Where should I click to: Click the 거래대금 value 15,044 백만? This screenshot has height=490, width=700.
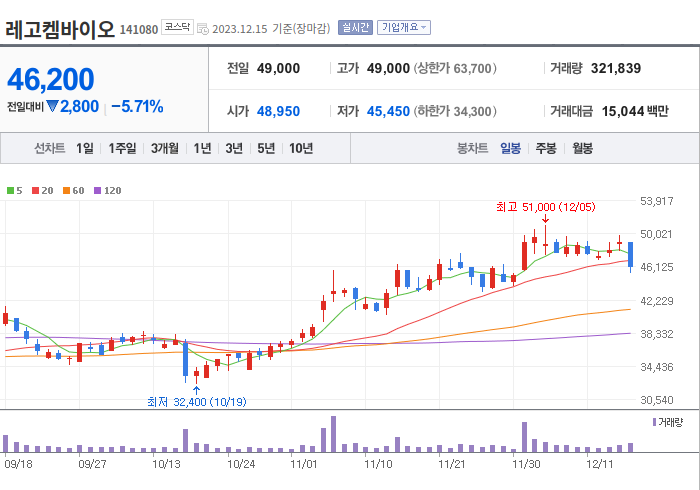tap(635, 111)
